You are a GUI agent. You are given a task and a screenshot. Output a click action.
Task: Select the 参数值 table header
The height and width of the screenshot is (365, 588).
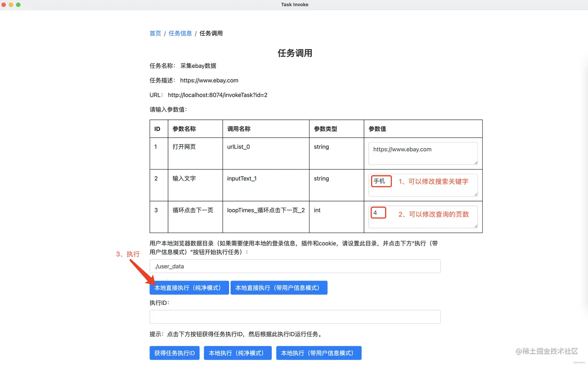pyautogui.click(x=377, y=128)
